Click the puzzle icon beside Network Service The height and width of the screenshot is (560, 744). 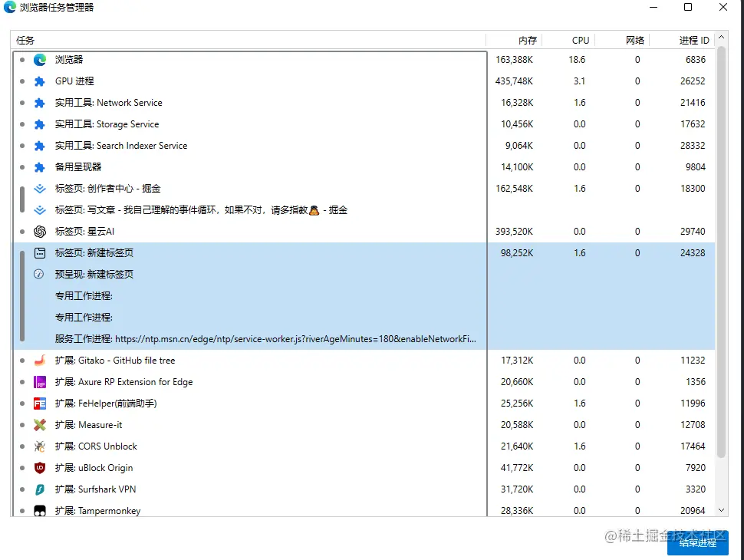[40, 103]
